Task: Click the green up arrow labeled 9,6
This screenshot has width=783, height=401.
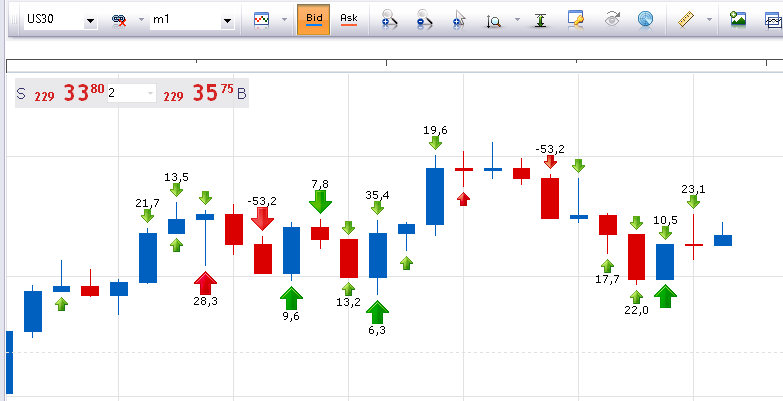Action: click(x=291, y=299)
